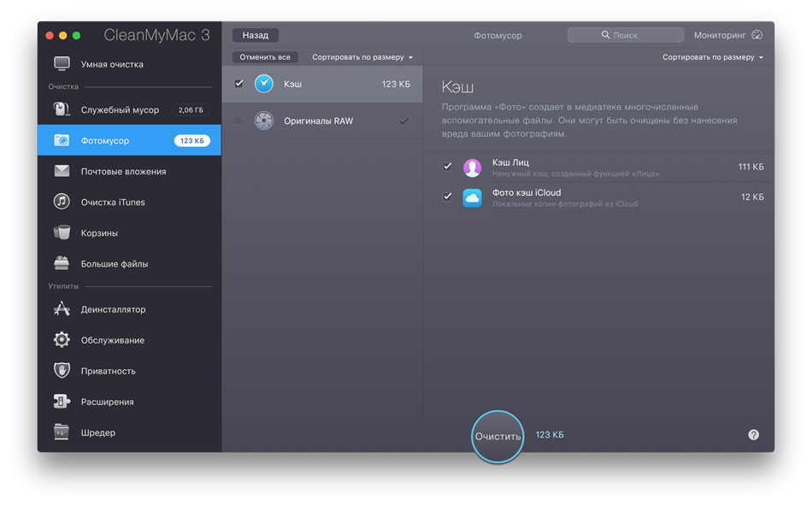This screenshot has height=505, width=812.
Task: Go to Почтовые вложения section
Action: pyautogui.click(x=129, y=172)
